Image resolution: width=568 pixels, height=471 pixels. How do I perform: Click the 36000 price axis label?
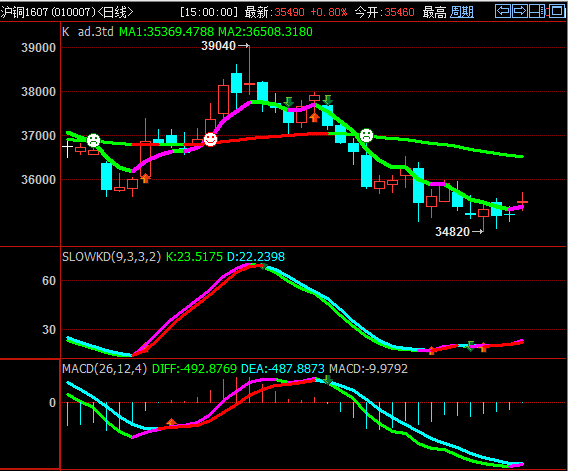pos(38,180)
